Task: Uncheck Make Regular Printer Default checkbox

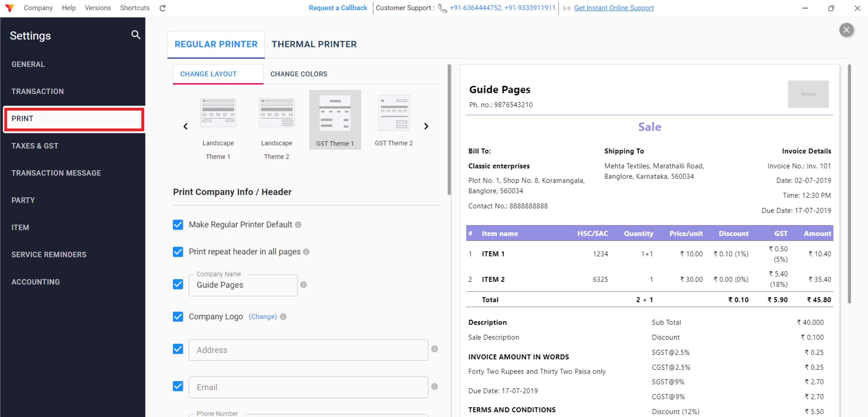Action: coord(178,225)
